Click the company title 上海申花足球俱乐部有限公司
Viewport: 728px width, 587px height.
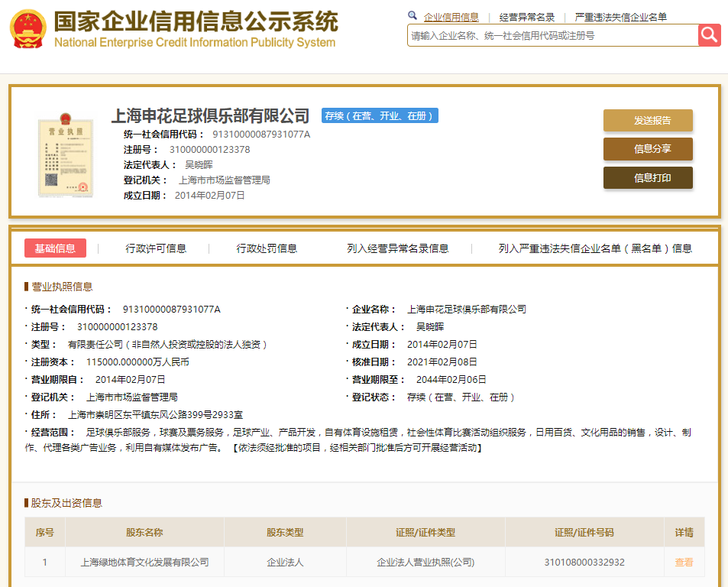(210, 115)
